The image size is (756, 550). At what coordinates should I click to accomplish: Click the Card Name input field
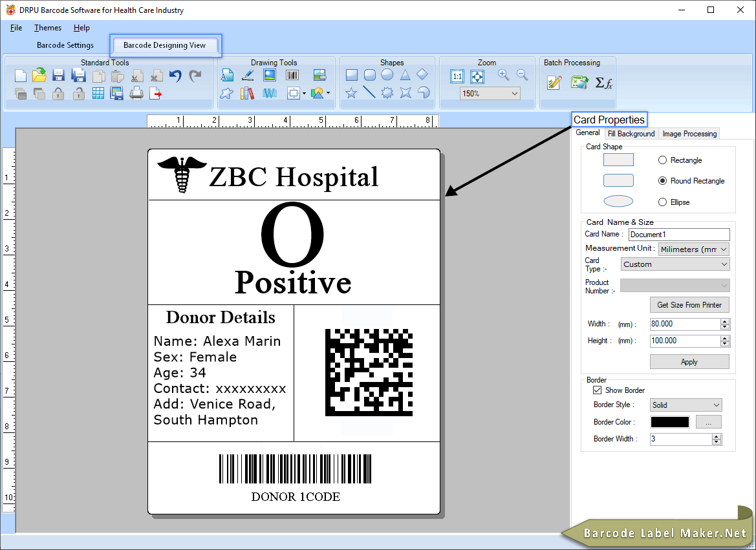click(679, 234)
